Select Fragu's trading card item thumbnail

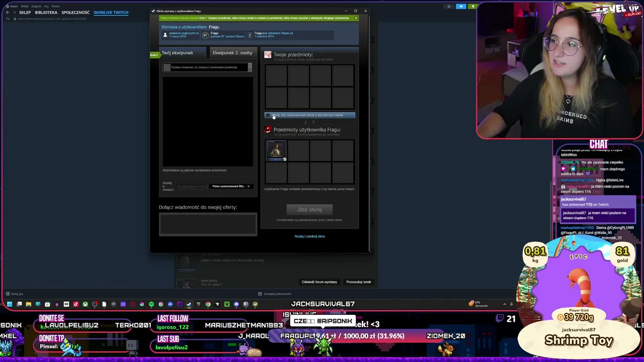coord(276,151)
